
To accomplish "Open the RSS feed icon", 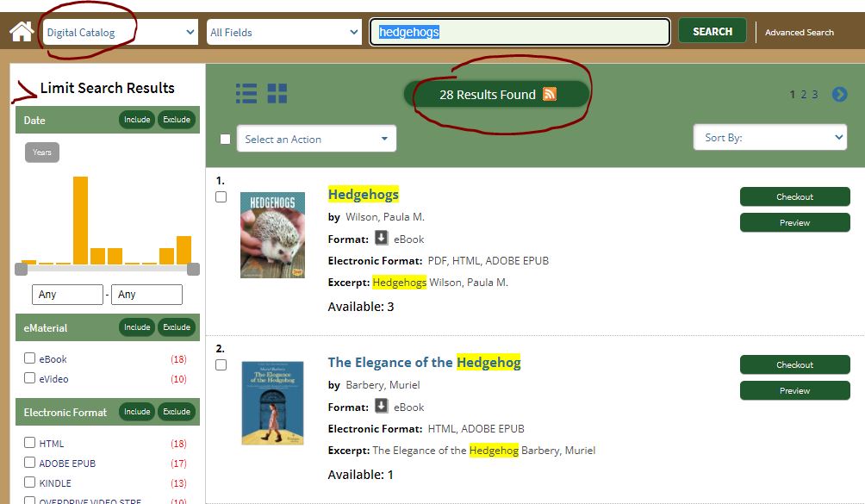I will (550, 94).
